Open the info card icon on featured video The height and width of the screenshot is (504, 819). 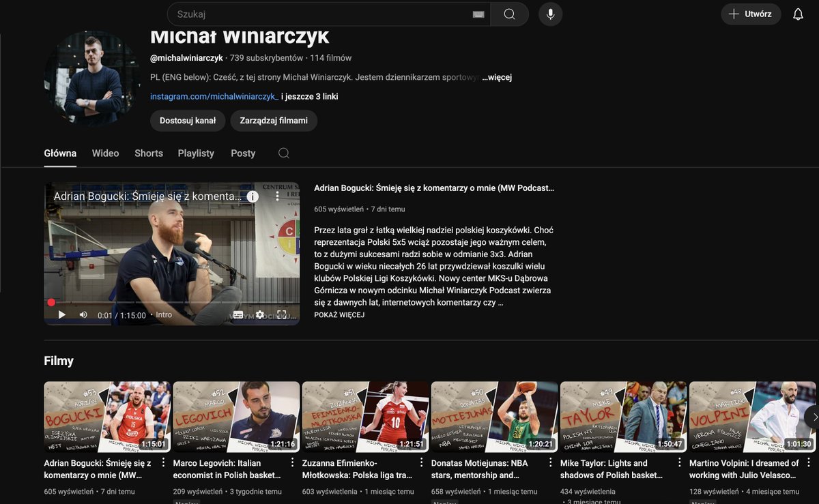tap(253, 196)
